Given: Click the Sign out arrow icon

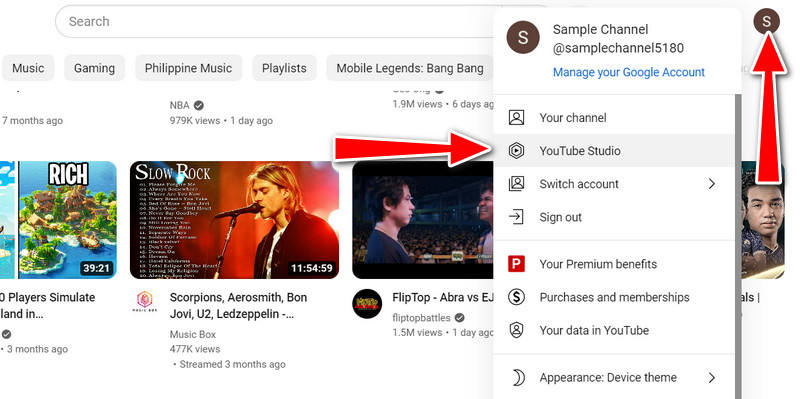Looking at the screenshot, I should (x=516, y=217).
